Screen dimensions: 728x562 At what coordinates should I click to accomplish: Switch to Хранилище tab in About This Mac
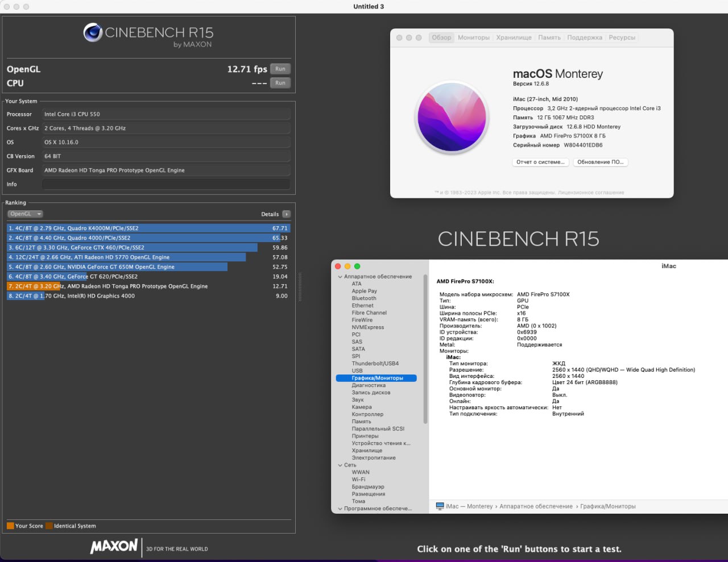pos(514,38)
